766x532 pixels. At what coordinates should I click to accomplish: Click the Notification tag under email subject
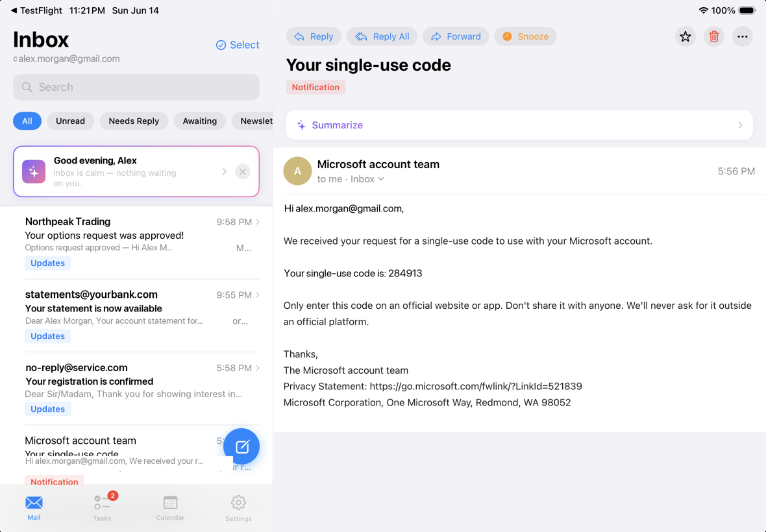coord(315,88)
